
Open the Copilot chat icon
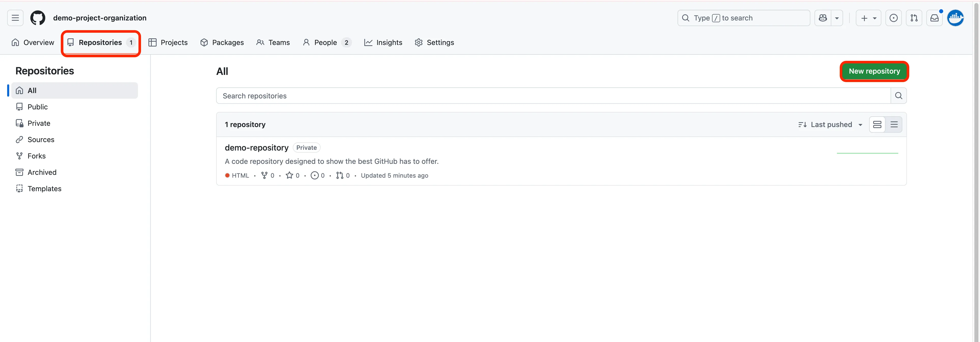(823, 18)
